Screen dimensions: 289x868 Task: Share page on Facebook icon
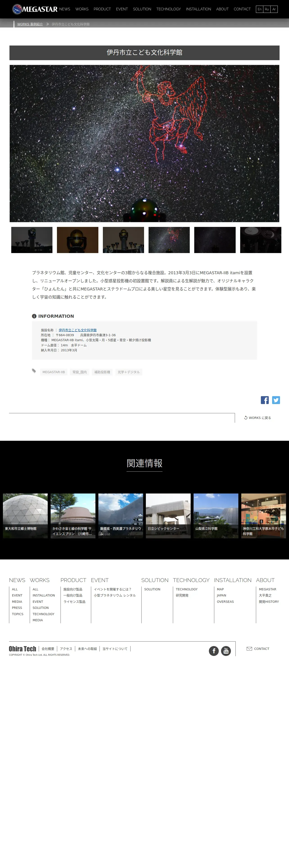tap(265, 400)
